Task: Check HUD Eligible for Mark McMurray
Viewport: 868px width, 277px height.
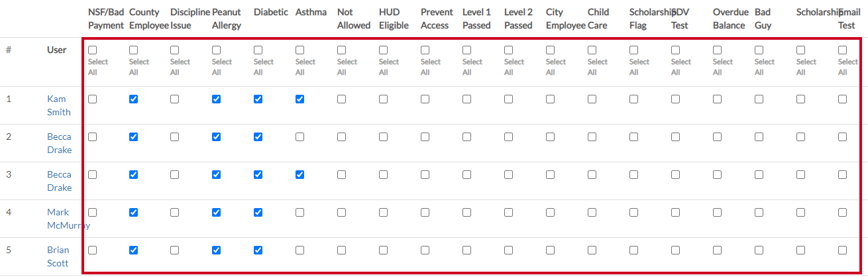Action: pyautogui.click(x=383, y=213)
